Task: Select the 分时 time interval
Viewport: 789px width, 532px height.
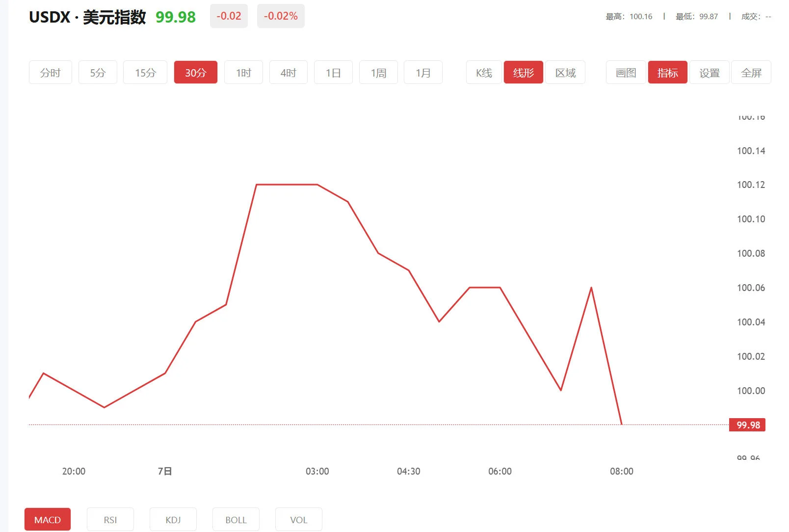Action: coord(51,73)
